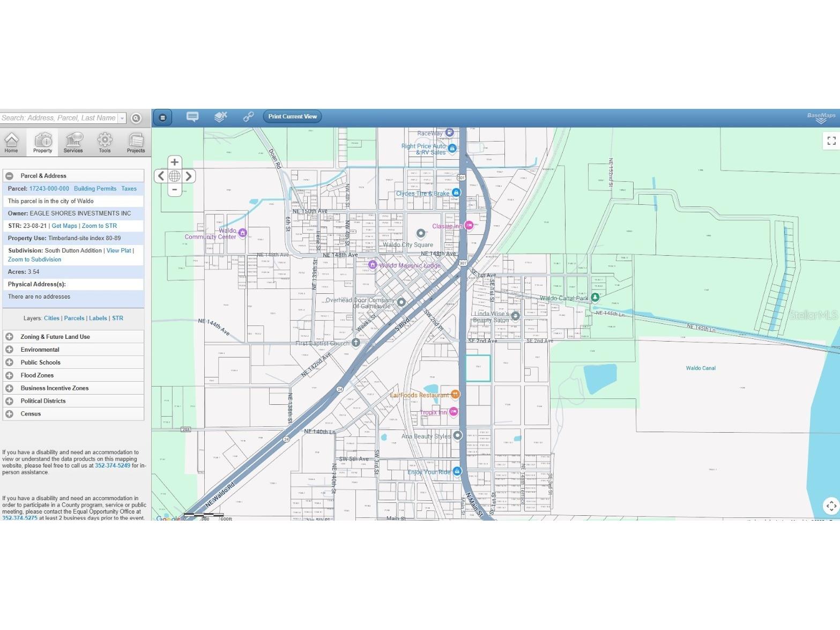Click the search magnifier icon
840x630 pixels.
tap(136, 118)
